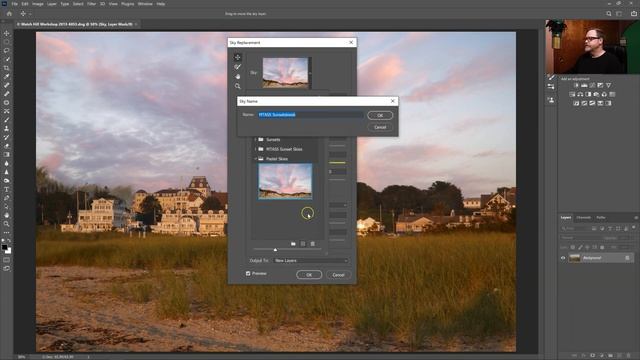Open the Filter menu
640x360 pixels.
pos(91,4)
